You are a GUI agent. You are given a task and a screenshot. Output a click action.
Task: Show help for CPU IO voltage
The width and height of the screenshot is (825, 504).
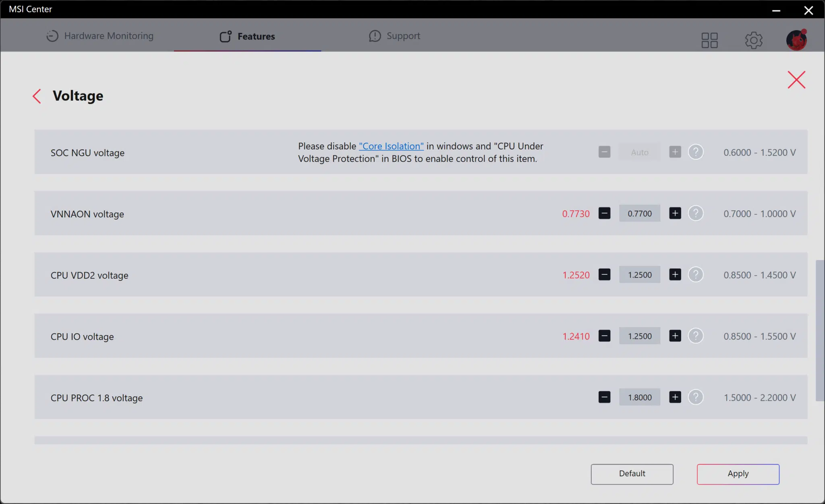click(x=696, y=336)
